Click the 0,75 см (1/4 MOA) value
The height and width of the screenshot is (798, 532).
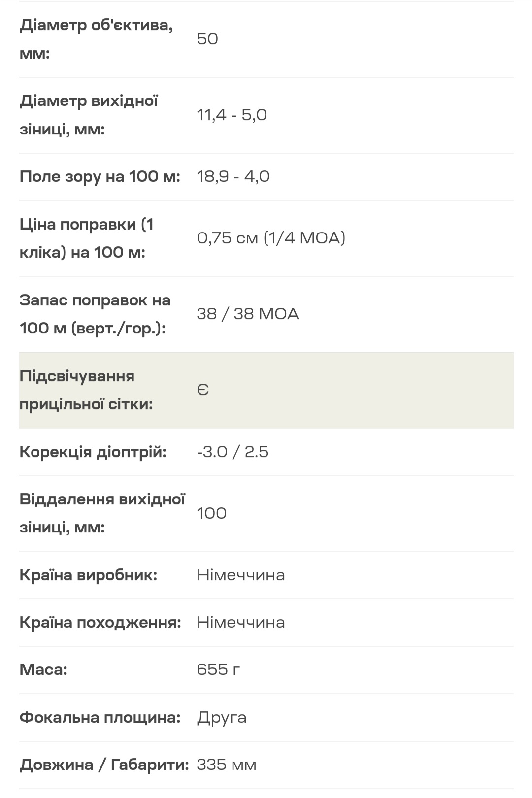[x=271, y=238]
